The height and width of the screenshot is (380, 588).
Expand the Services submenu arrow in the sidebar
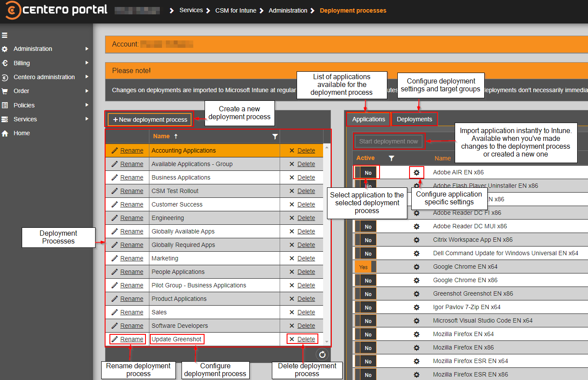pyautogui.click(x=87, y=119)
